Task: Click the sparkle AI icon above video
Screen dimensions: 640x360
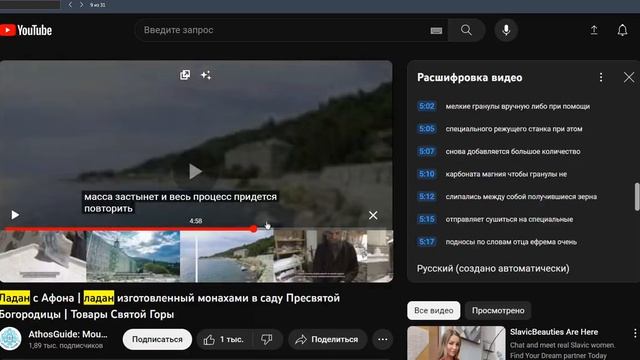Action: (x=206, y=75)
